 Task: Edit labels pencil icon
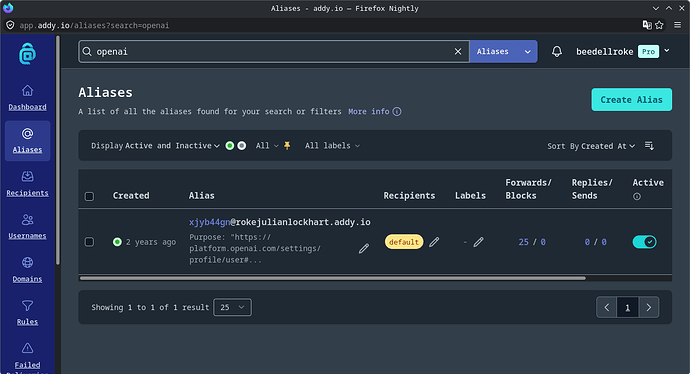pyautogui.click(x=478, y=242)
